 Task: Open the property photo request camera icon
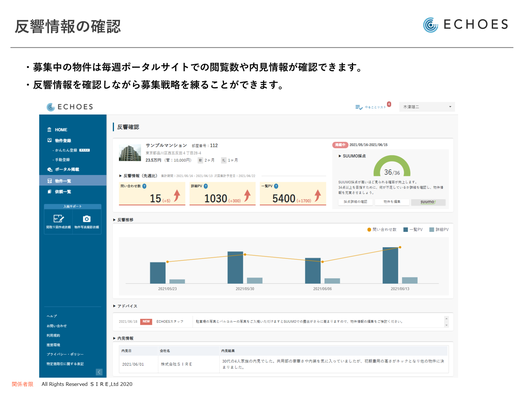tap(87, 219)
